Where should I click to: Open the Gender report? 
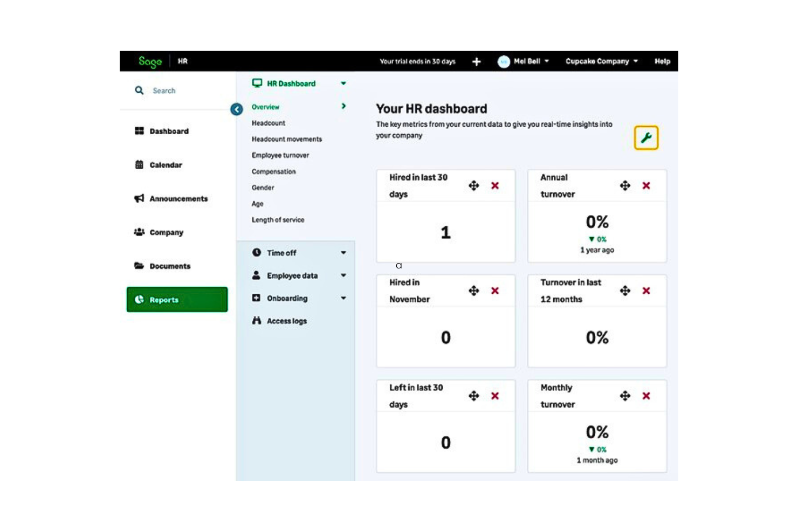(263, 188)
